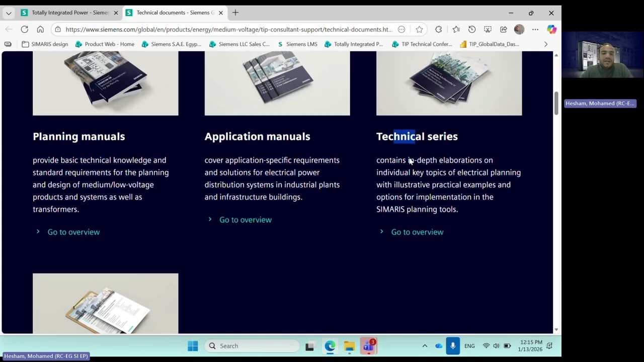View site information lock icon
Screen dimensions: 644x362
click(57, 29)
